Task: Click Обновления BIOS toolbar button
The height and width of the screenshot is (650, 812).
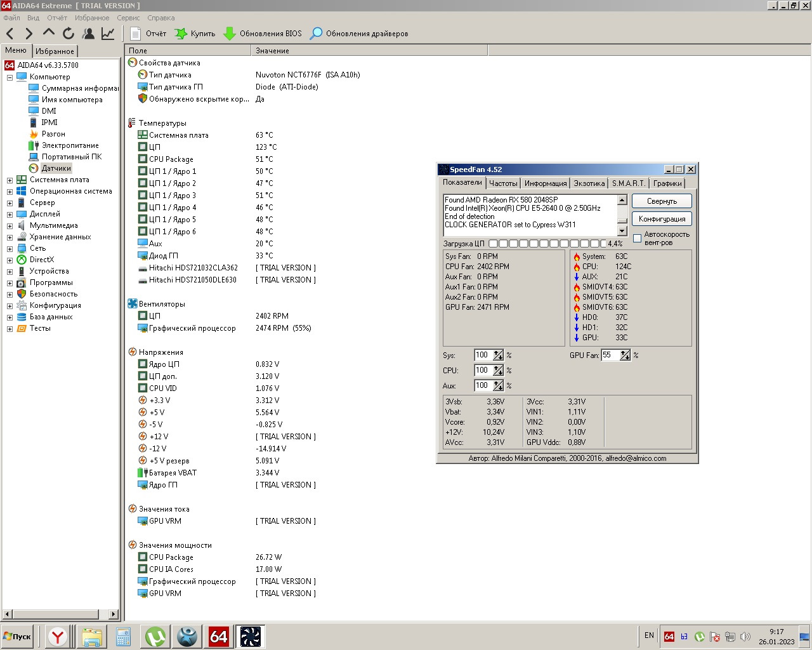Action: [263, 34]
